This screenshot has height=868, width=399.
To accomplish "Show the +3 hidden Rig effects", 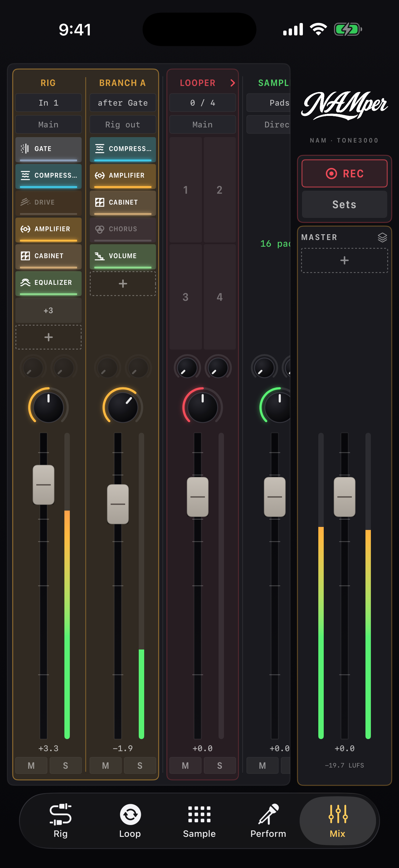I will (x=48, y=310).
